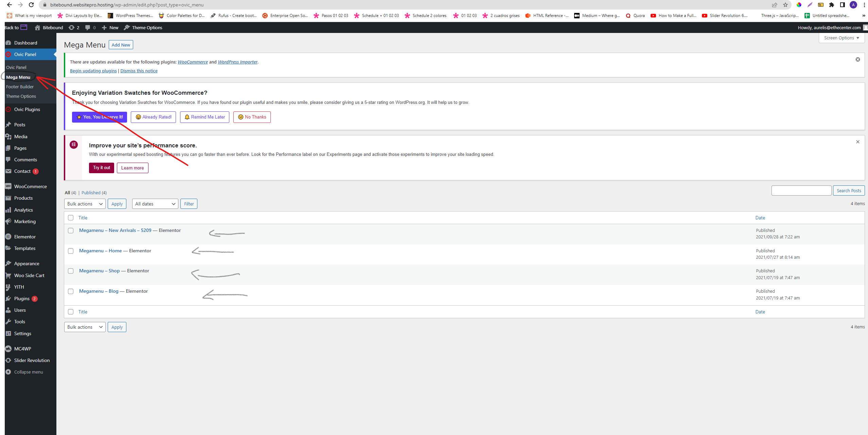The height and width of the screenshot is (435, 868).
Task: Click the MC4WP icon in sidebar
Action: (x=8, y=349)
